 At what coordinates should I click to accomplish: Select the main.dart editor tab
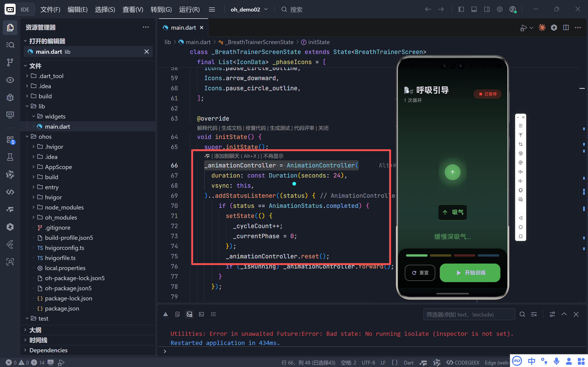pyautogui.click(x=183, y=28)
